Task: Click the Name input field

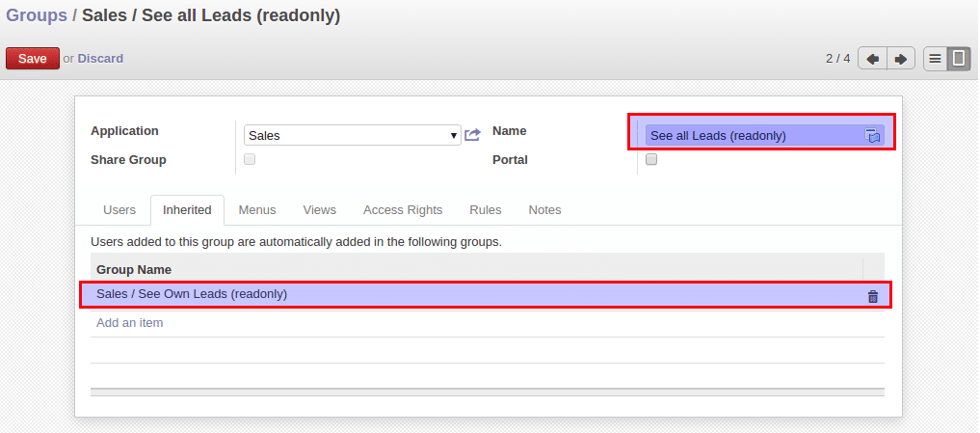Action: (764, 135)
